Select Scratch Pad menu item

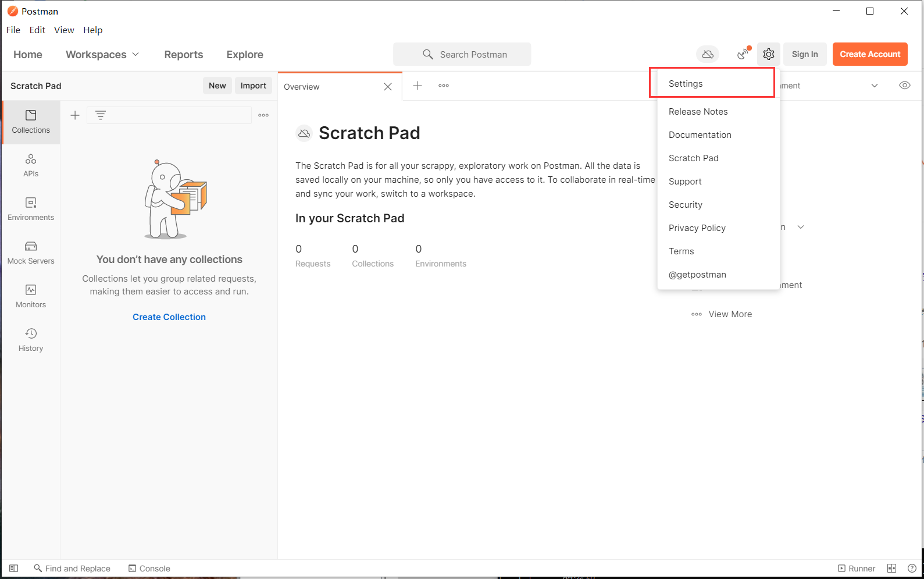[719, 158]
